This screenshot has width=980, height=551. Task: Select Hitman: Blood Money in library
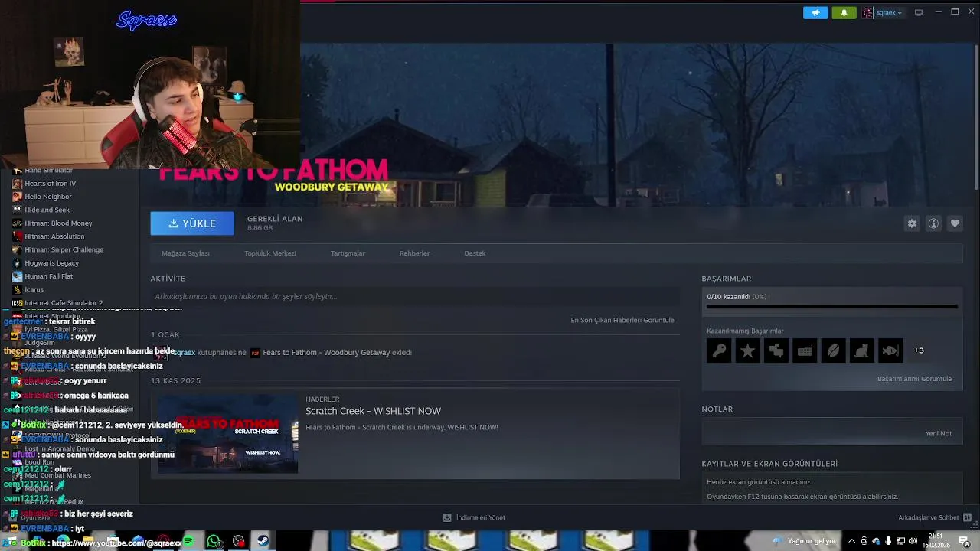[58, 223]
